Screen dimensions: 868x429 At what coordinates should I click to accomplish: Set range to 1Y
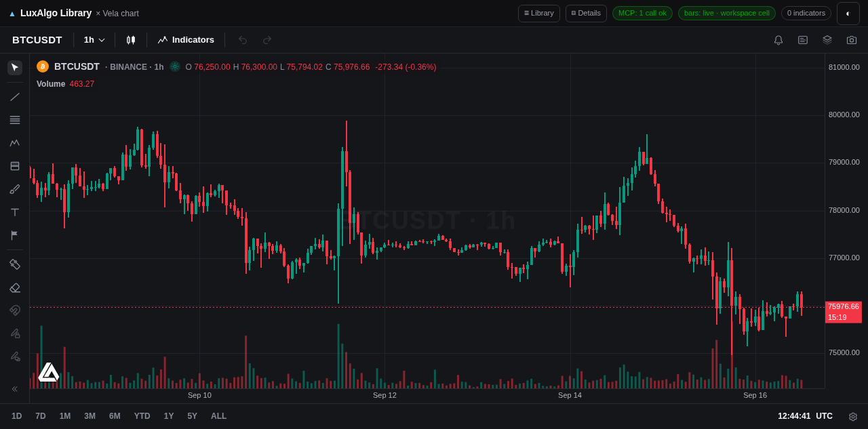click(x=169, y=416)
